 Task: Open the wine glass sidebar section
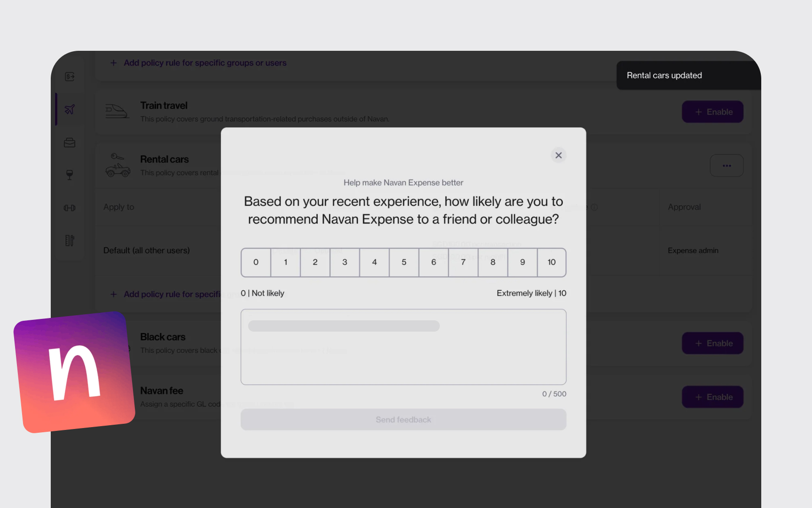[x=70, y=175]
